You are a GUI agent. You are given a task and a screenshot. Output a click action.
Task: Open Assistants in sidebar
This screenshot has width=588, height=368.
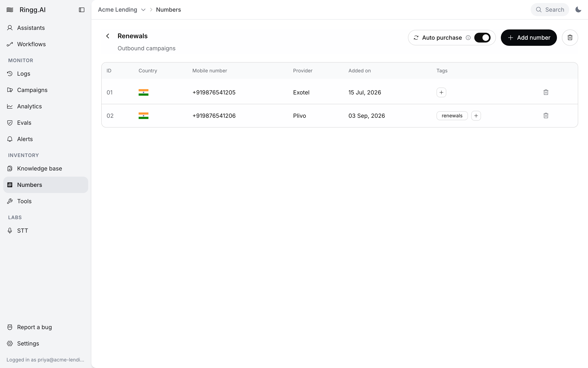[46, 28]
